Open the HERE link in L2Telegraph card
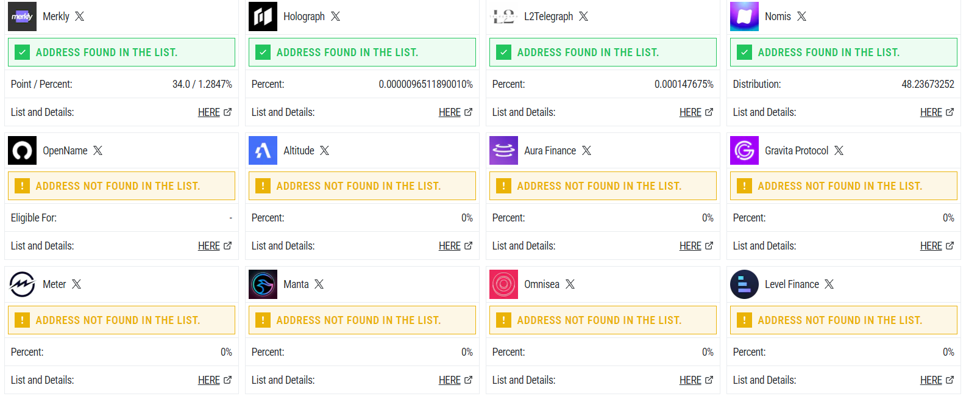980x396 pixels. pyautogui.click(x=696, y=112)
